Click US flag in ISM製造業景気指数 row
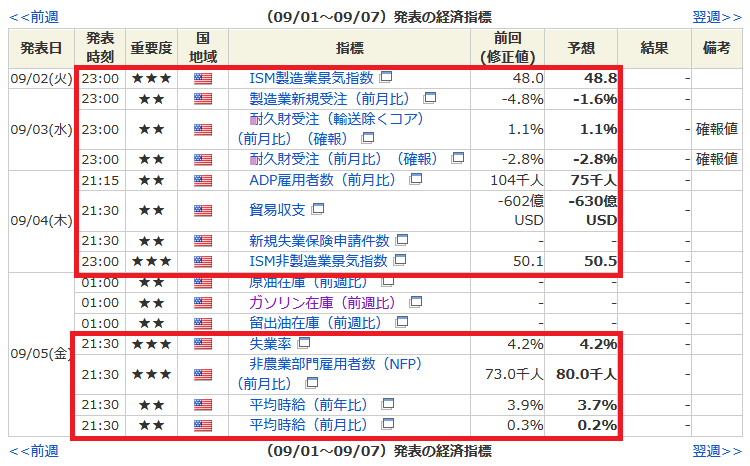Viewport: 750px width, 466px height. (x=203, y=78)
